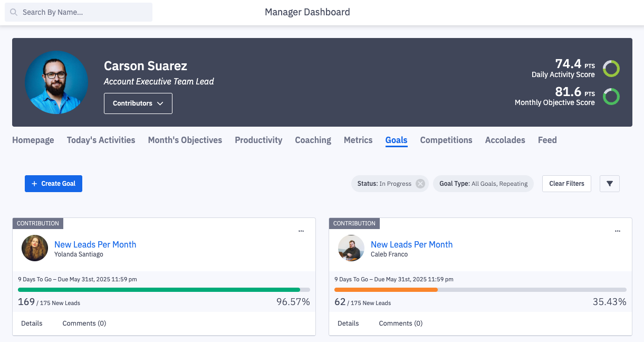The height and width of the screenshot is (342, 644).
Task: Open options menu on Yolanda Santiago's goal
Action: pos(301,231)
